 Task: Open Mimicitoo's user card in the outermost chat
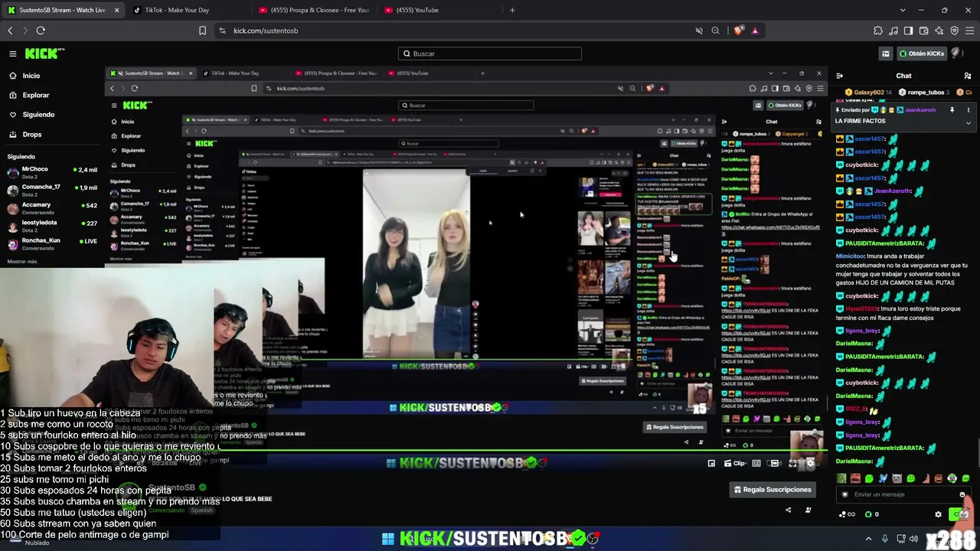(849, 257)
